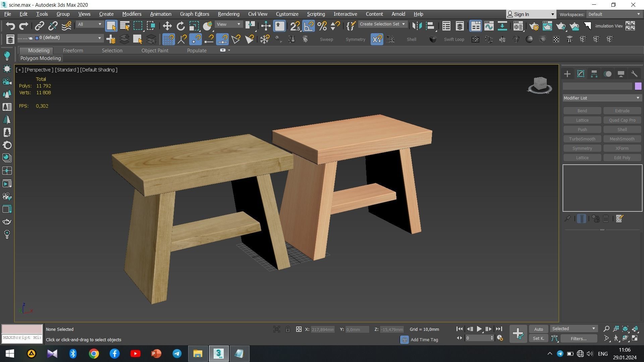Click the Play Animation button
Image resolution: width=644 pixels, height=362 pixels.
tap(479, 329)
